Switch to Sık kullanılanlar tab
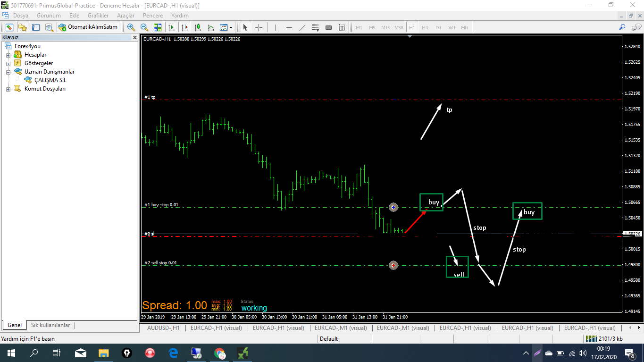This screenshot has width=644, height=362. (x=50, y=325)
